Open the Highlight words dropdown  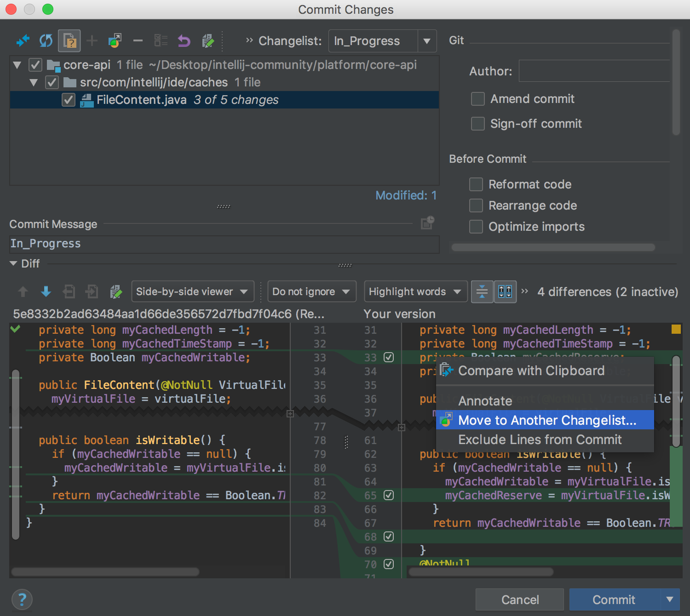click(415, 291)
